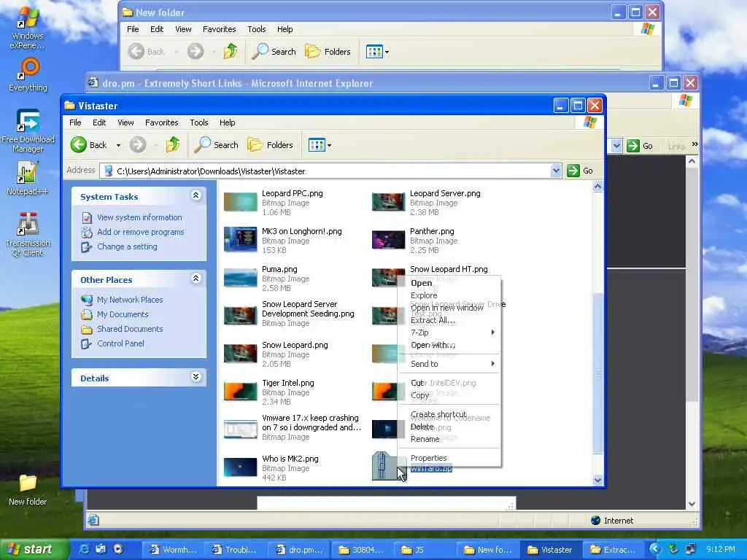The image size is (747, 560).
Task: Open the Favorites menu in Vistaster window
Action: point(161,122)
